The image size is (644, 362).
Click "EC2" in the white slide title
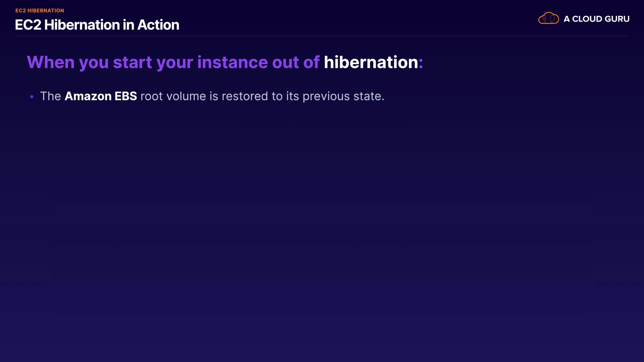(28, 25)
